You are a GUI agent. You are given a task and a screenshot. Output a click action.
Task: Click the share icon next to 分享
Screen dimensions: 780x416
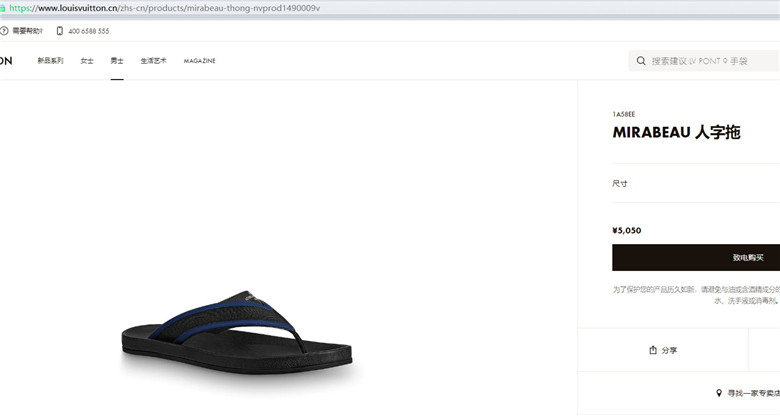653,350
